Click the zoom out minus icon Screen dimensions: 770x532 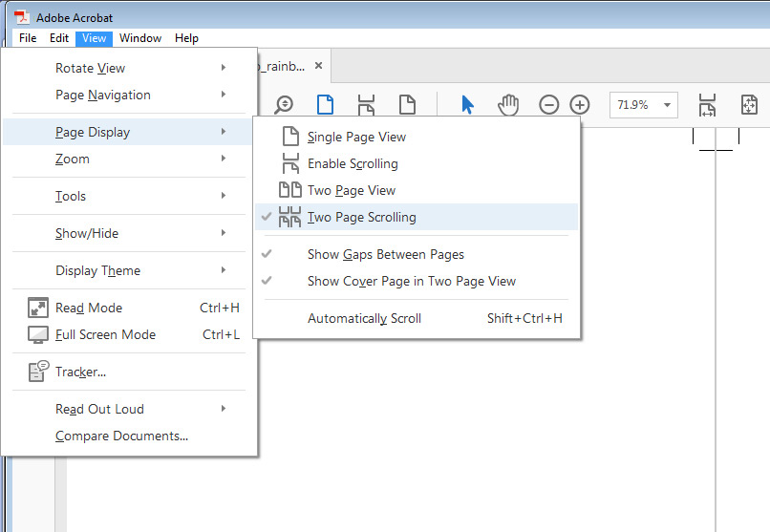548,105
